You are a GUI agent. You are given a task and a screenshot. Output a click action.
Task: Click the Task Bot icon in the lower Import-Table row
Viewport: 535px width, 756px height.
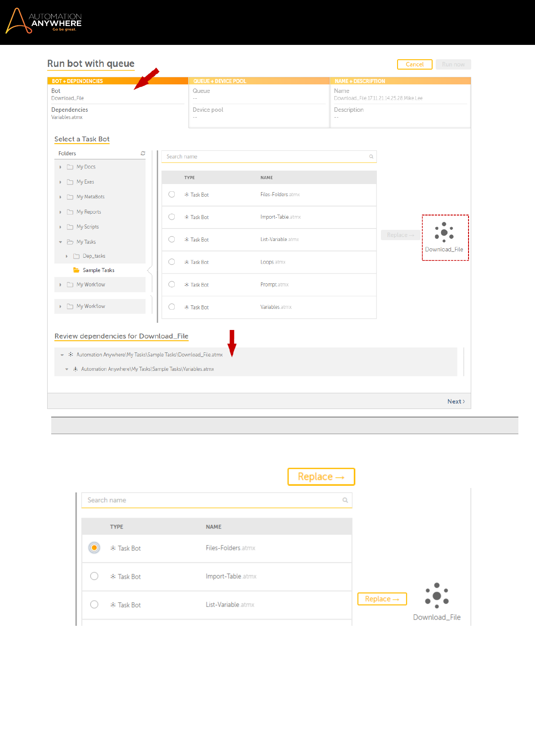113,576
